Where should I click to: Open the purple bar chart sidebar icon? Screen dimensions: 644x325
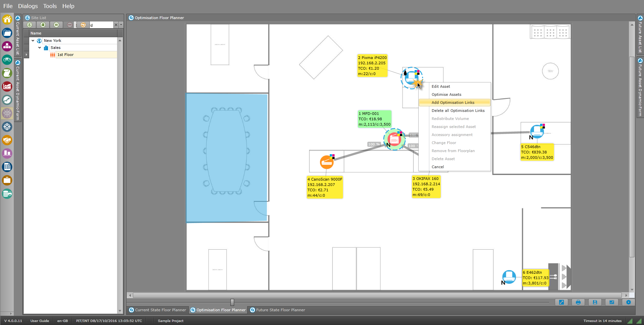[x=7, y=153]
